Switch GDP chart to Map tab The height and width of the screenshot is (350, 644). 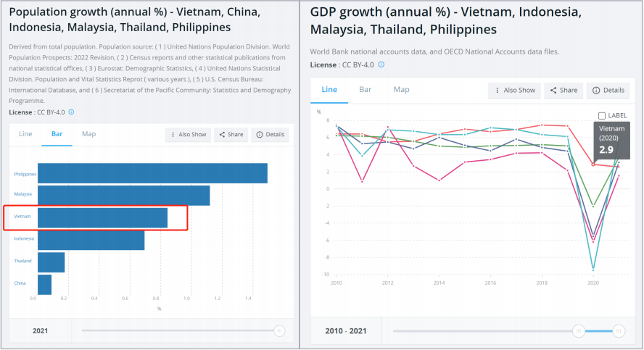tap(401, 90)
